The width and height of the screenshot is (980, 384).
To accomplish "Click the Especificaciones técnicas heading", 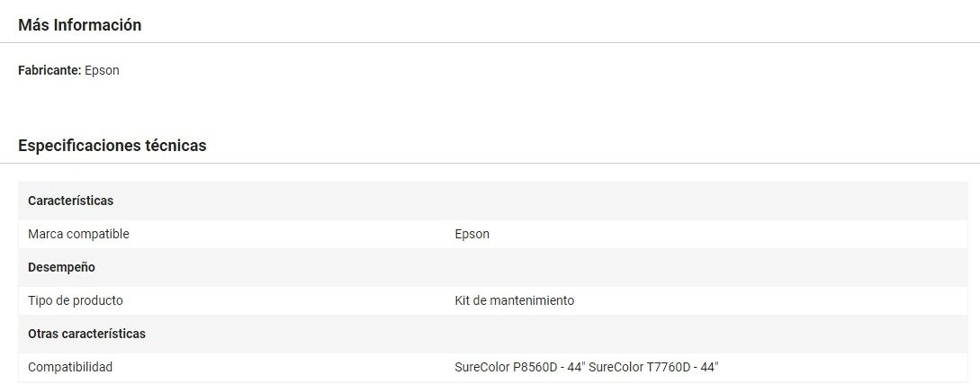I will 112,146.
